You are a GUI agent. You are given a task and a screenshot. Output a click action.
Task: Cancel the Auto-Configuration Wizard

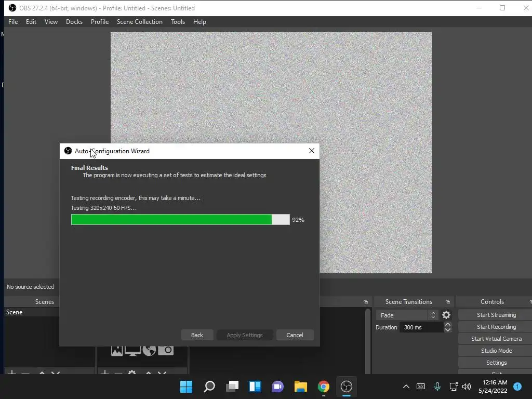tap(295, 335)
